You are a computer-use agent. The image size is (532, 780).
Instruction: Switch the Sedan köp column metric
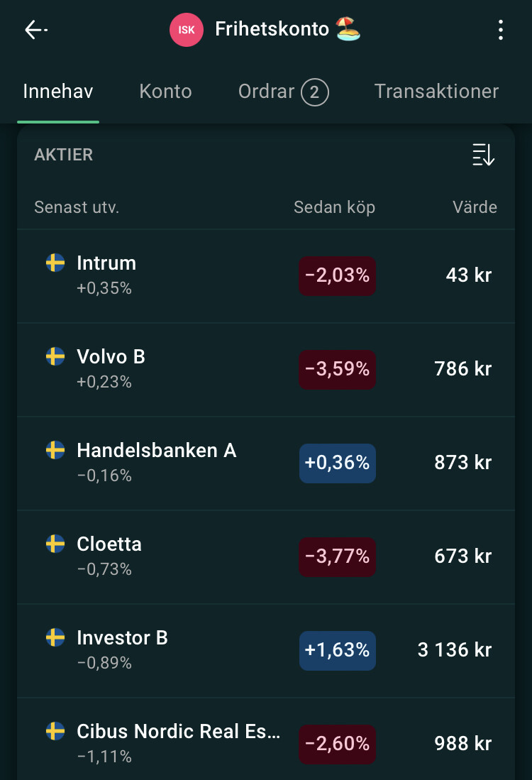point(334,207)
